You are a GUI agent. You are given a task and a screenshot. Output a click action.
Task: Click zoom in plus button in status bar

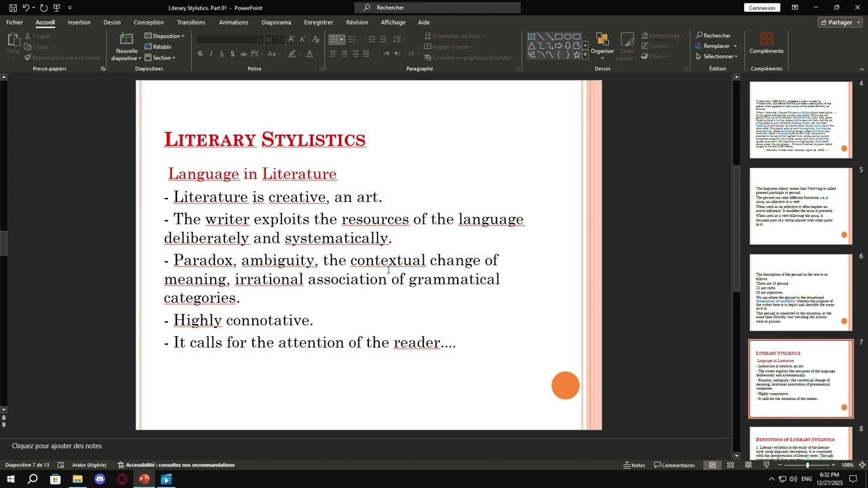[835, 465]
